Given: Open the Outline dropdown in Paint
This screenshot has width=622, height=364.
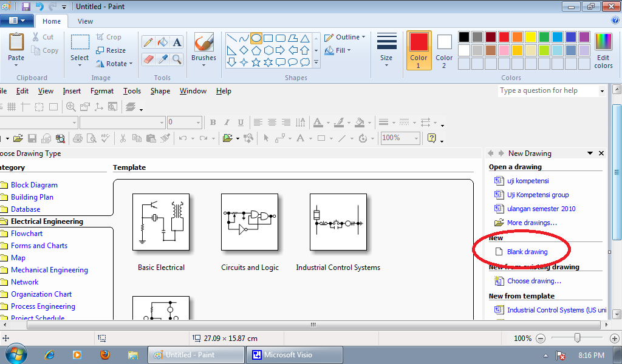Looking at the screenshot, I should (345, 37).
